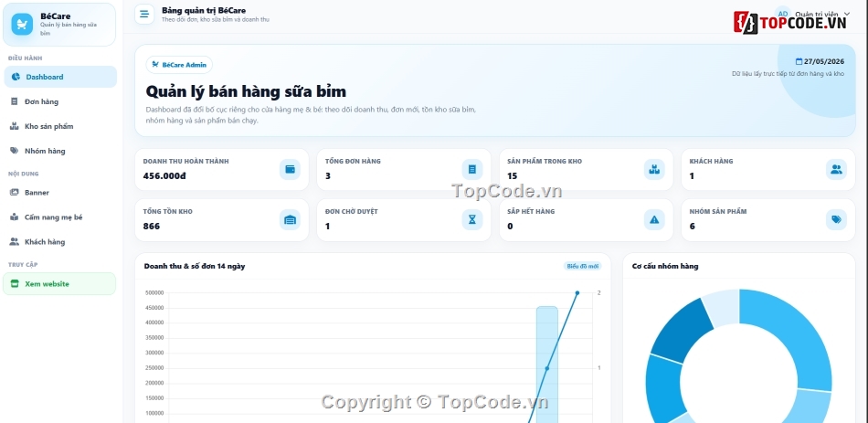Click the BéCare Admin badge

pyautogui.click(x=179, y=65)
